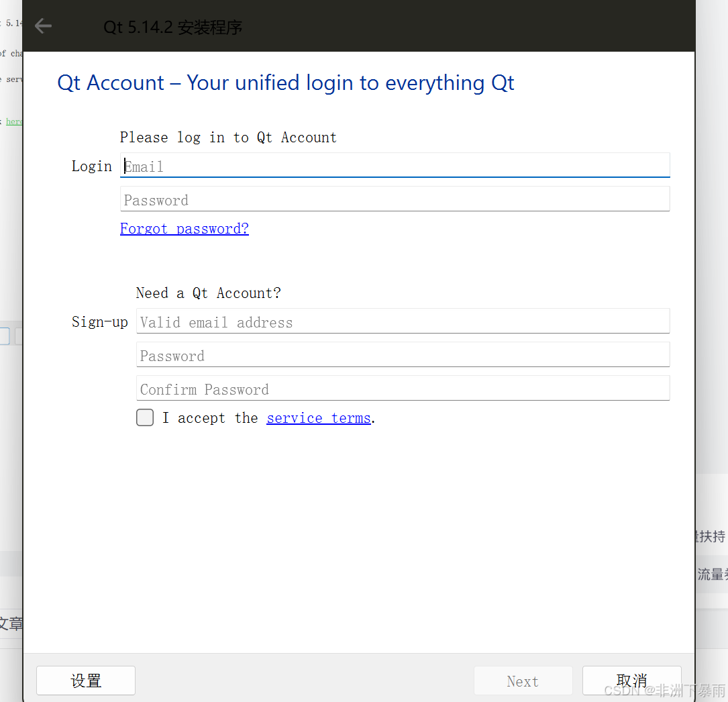
Task: Select the 'Sign-up' label
Action: [99, 321]
